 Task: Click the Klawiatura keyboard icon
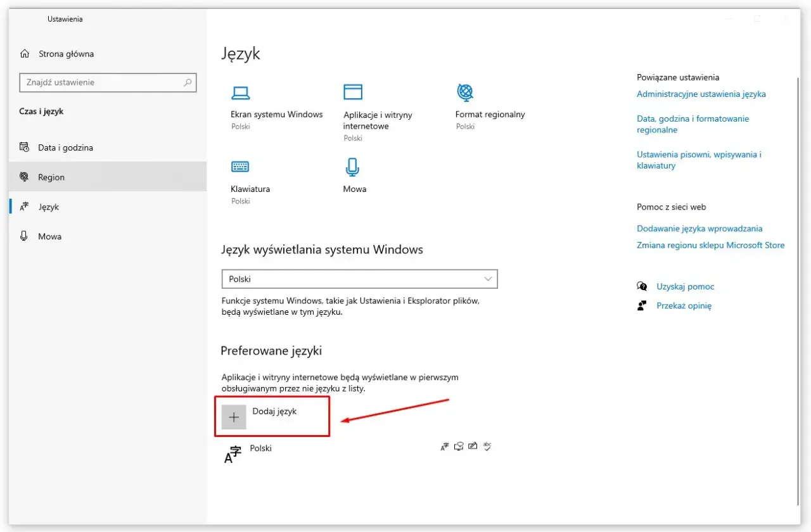240,167
